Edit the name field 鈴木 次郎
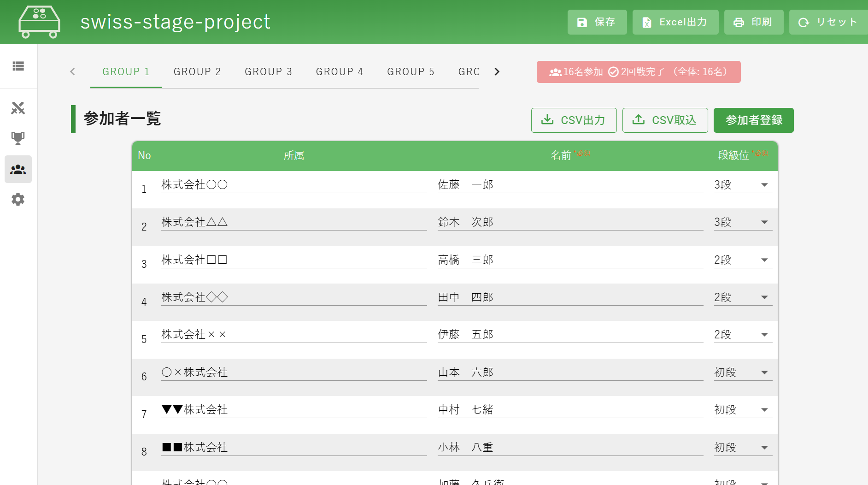The width and height of the screenshot is (868, 485). click(570, 222)
